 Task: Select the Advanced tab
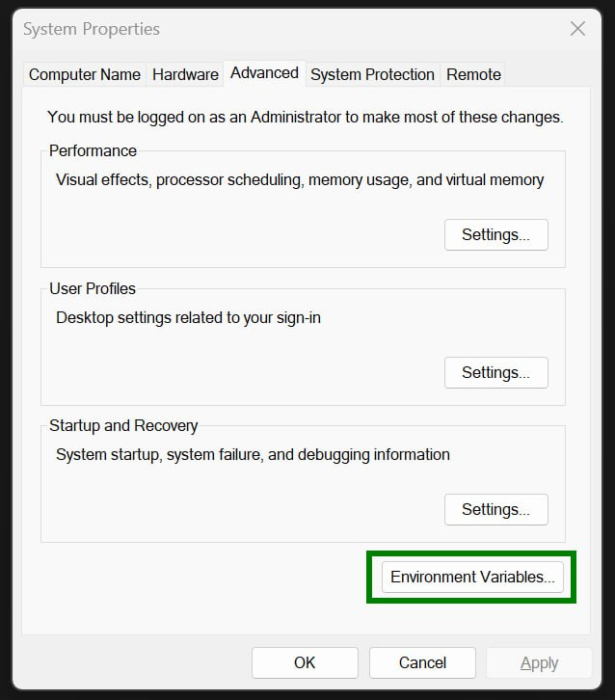[264, 73]
